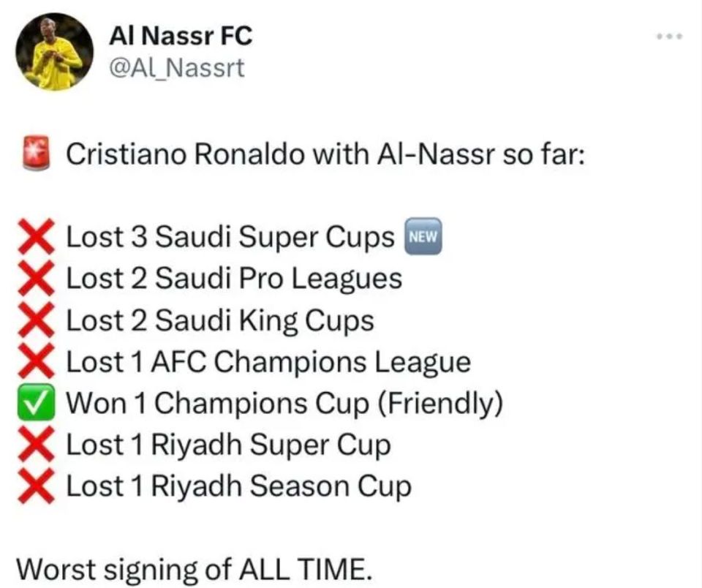Click the 'Lost 1 AFC Champions League' line
The image size is (702, 588).
[x=268, y=362]
